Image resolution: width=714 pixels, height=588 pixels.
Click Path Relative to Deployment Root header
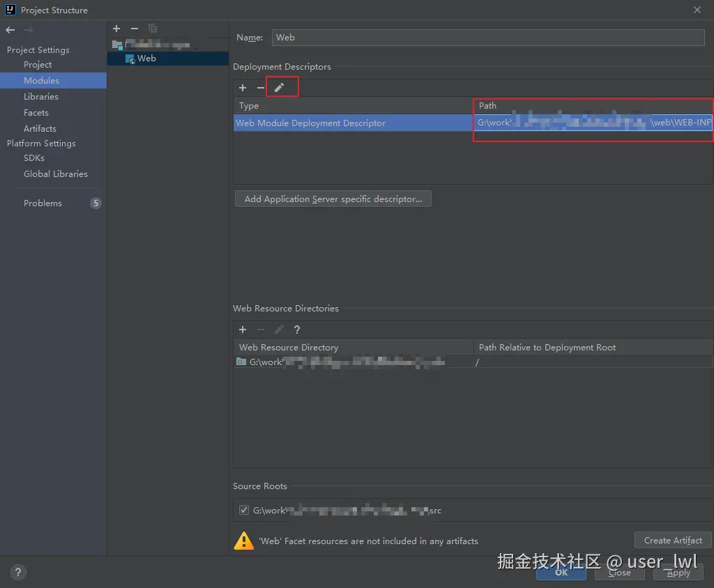(x=593, y=347)
